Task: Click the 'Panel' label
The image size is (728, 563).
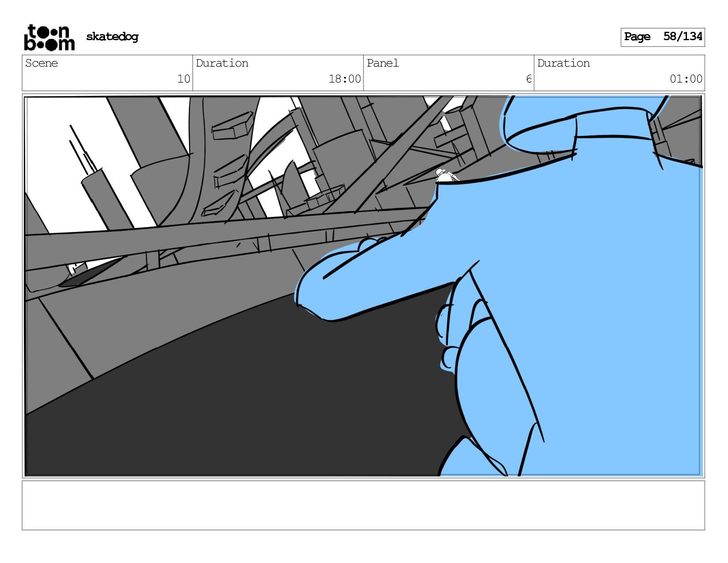Action: pos(383,63)
